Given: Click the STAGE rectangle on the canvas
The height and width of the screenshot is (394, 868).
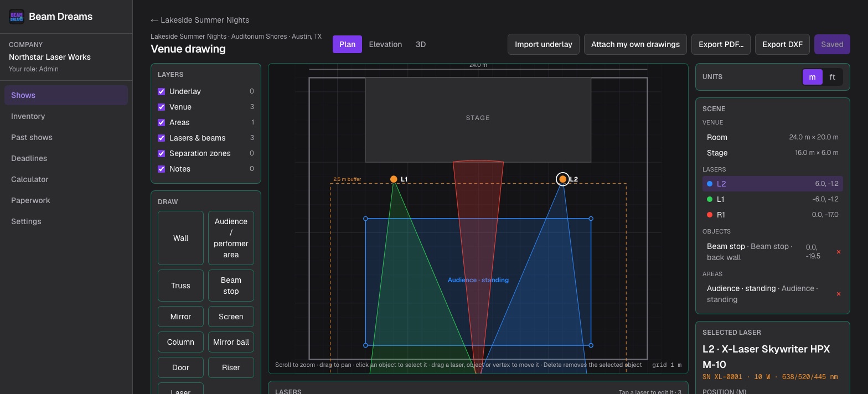Looking at the screenshot, I should [x=478, y=120].
